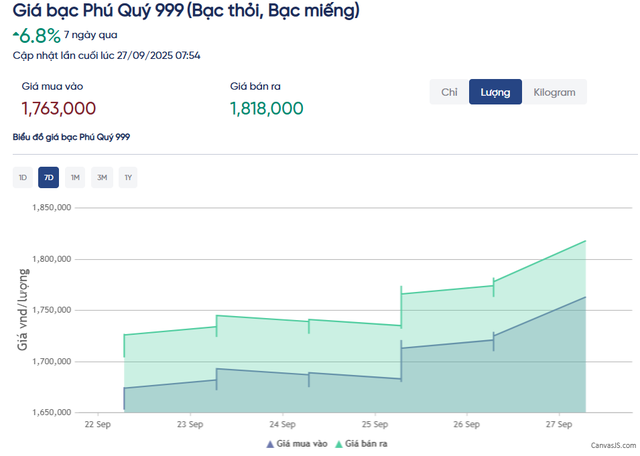View the 3M price history
Screen dimensions: 640x456
pos(101,178)
